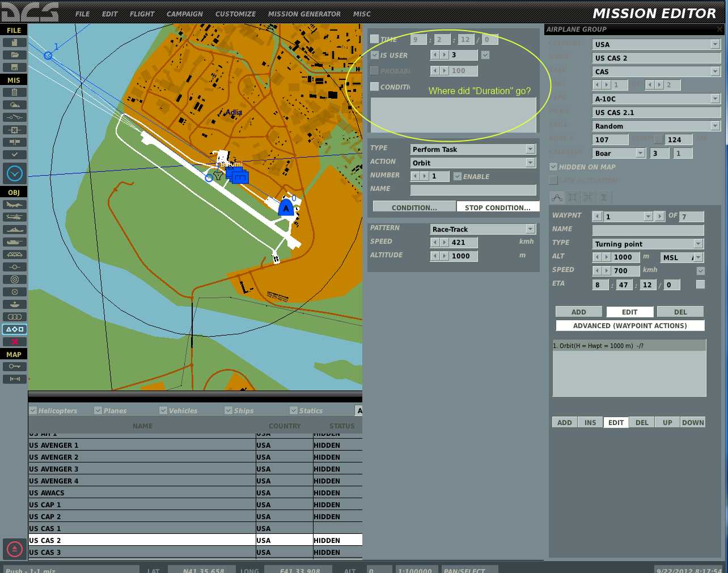Click the open mission folder icon
The width and height of the screenshot is (728, 573).
tap(14, 55)
